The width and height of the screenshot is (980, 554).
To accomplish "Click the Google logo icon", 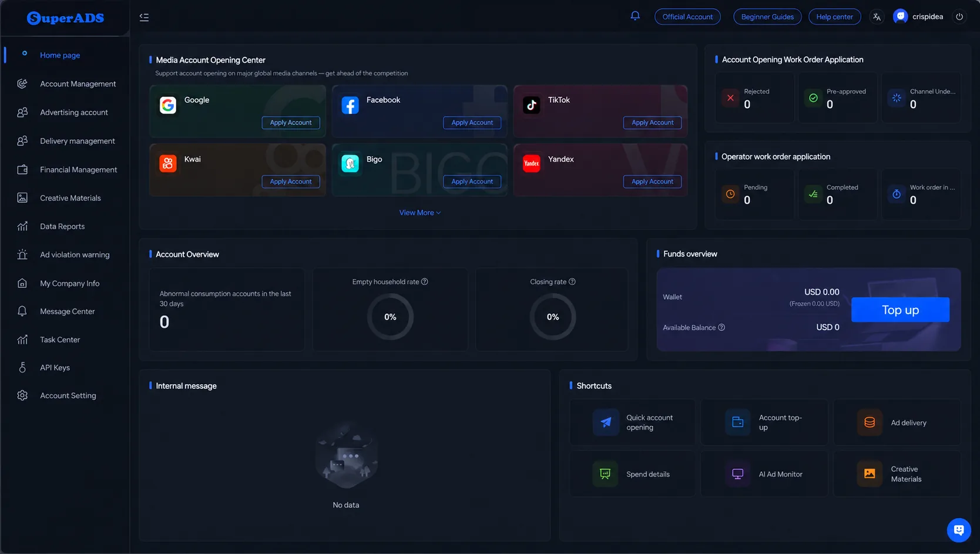I will pyautogui.click(x=168, y=105).
